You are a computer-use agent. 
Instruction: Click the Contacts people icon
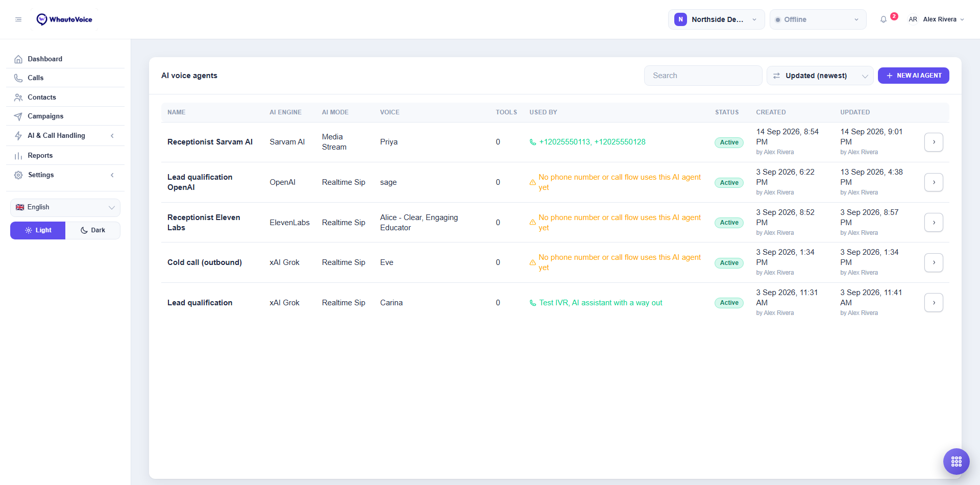(x=18, y=98)
